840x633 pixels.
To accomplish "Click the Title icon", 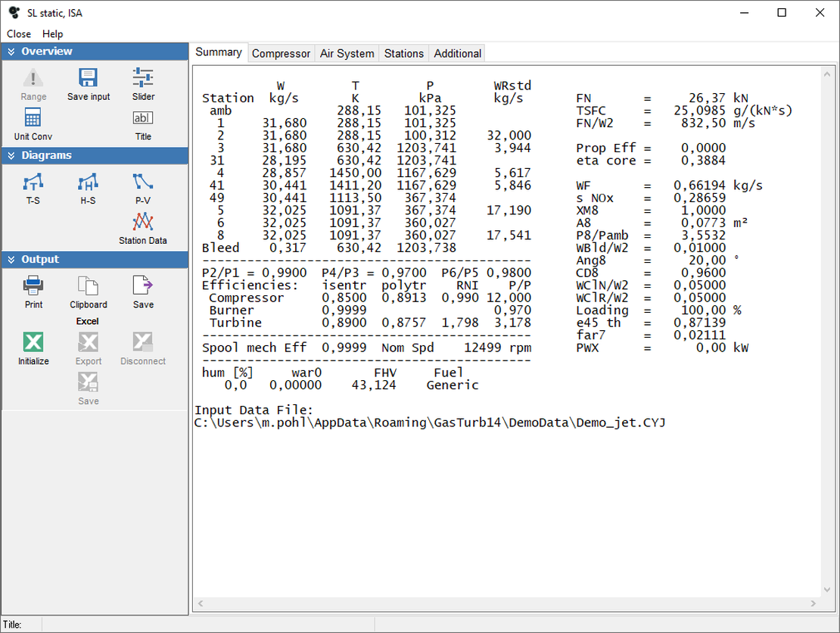I will click(x=143, y=118).
